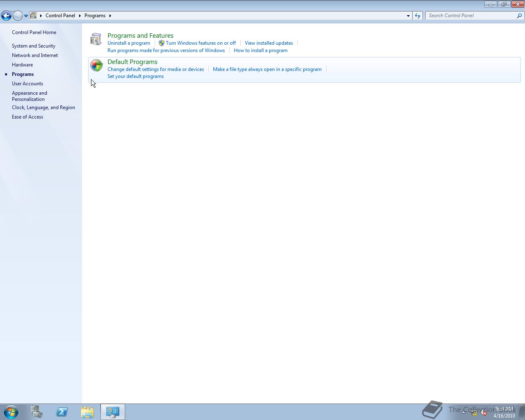
Task: Open Network and Internet category
Action: point(35,55)
